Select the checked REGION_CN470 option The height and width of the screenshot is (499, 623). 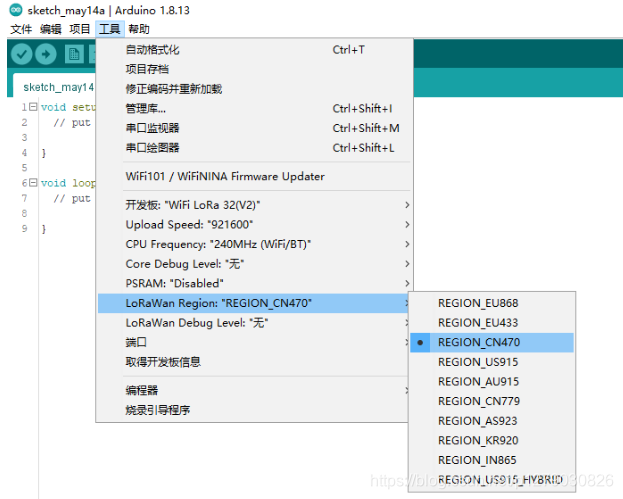point(492,342)
